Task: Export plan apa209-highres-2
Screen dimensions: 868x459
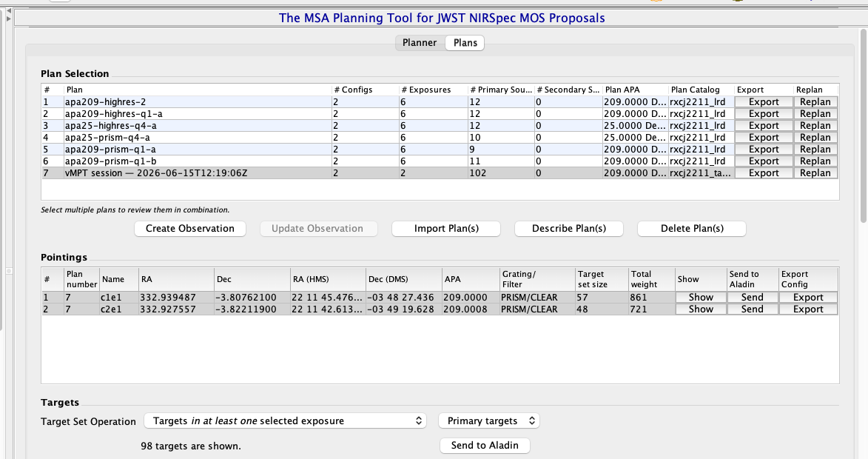Action: (764, 102)
